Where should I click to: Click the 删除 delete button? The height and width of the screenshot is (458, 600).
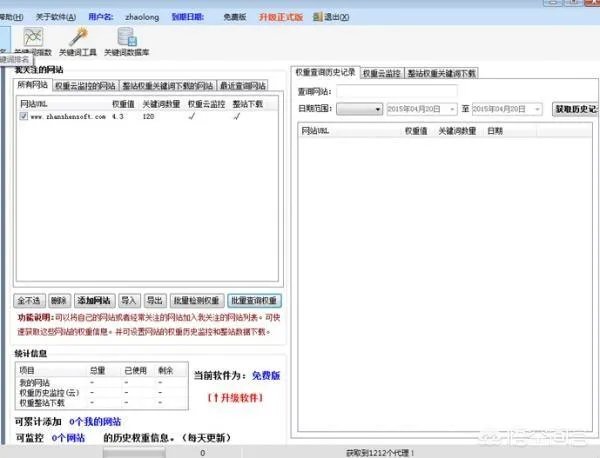click(x=59, y=301)
